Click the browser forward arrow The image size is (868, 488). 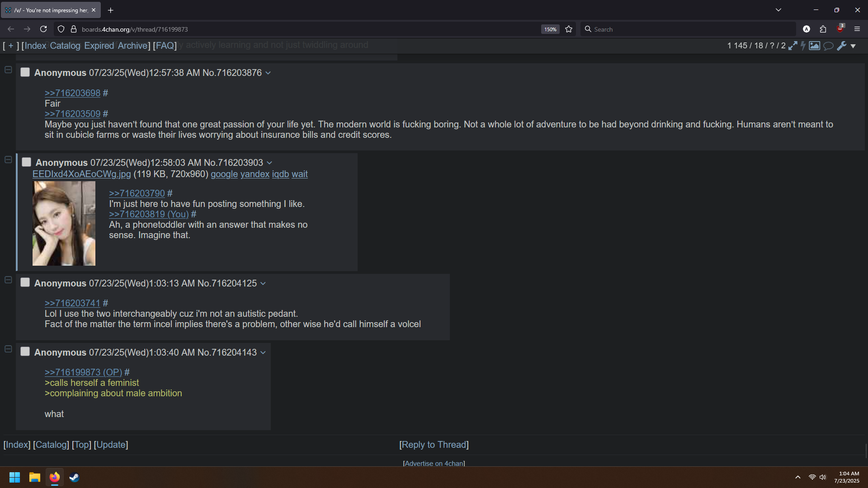27,29
